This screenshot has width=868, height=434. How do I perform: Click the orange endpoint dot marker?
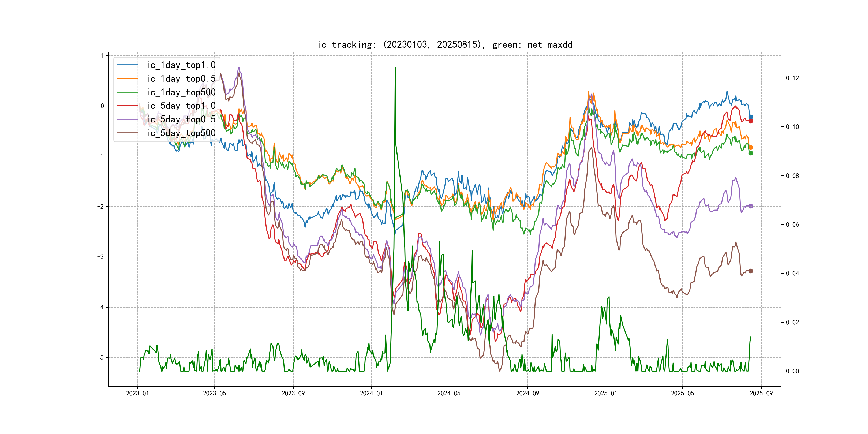tap(751, 148)
